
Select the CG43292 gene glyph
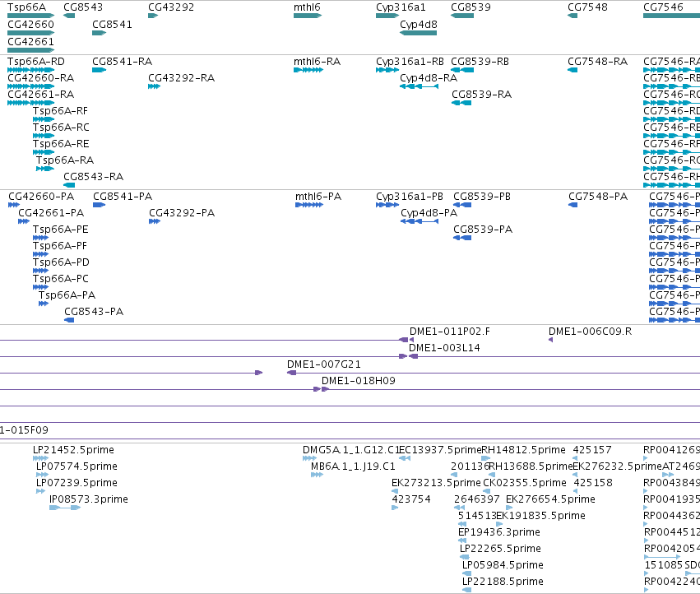pos(153,16)
